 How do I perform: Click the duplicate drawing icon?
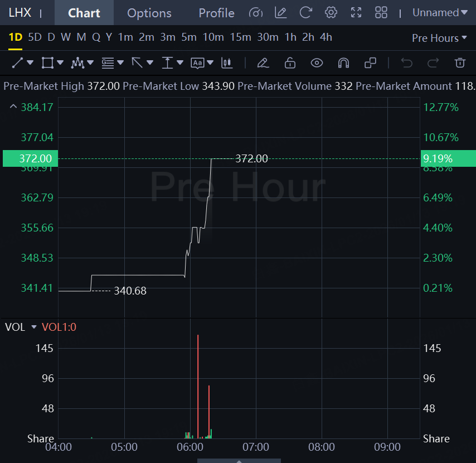370,63
